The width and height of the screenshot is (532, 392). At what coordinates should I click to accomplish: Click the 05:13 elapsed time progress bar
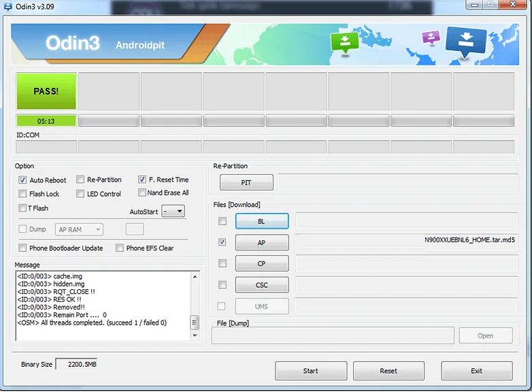coord(46,121)
